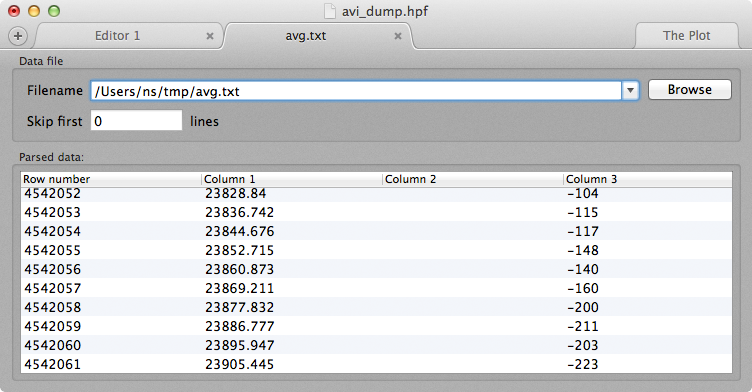Switch to the Editor 1 tab
This screenshot has width=752, height=392.
pos(118,36)
